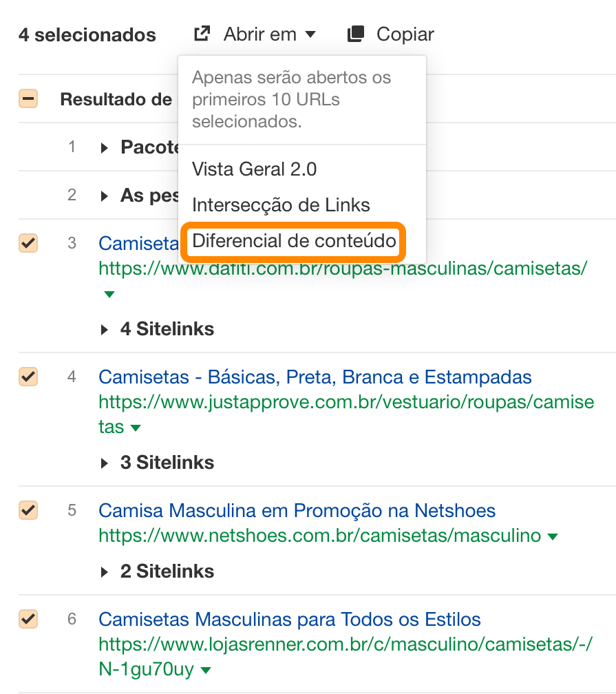This screenshot has height=694, width=616.
Task: Open the Abrir em dropdown arrow
Action: click(x=310, y=34)
